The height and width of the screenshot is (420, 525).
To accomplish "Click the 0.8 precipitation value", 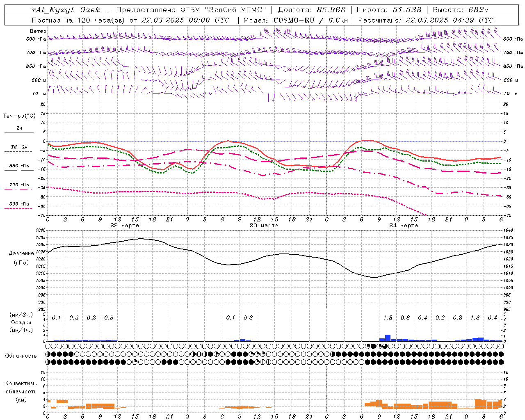I will point(405,317).
